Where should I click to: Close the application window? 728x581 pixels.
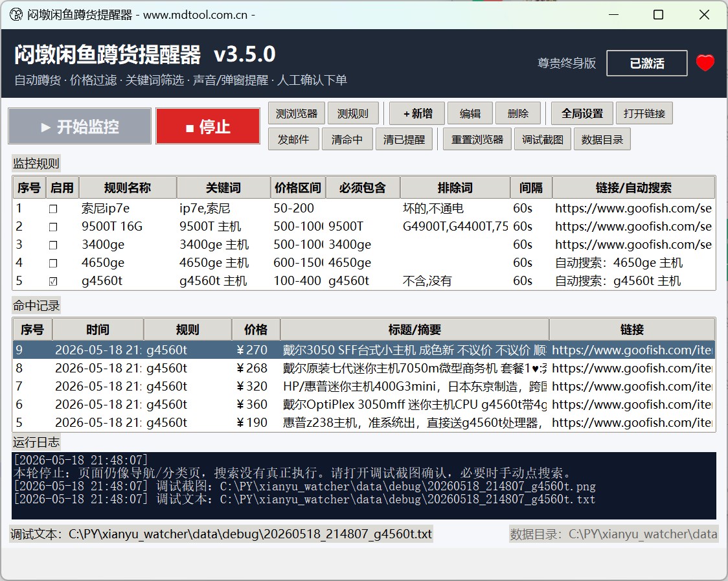click(704, 15)
